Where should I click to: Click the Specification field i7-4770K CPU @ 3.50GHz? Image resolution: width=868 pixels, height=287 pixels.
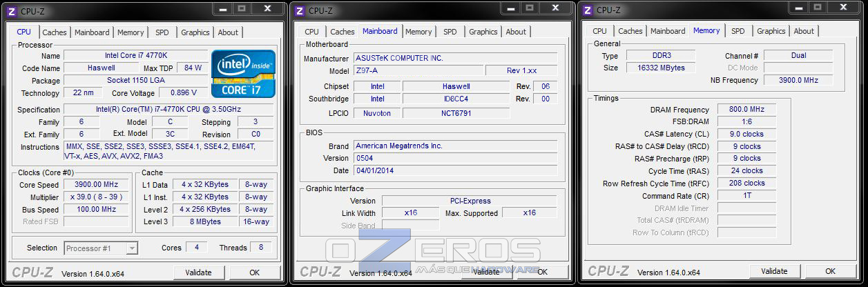tap(168, 110)
